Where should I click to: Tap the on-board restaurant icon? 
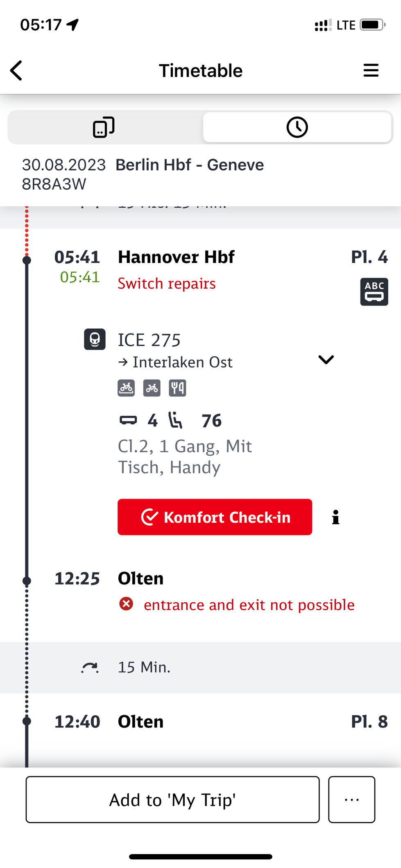click(177, 388)
